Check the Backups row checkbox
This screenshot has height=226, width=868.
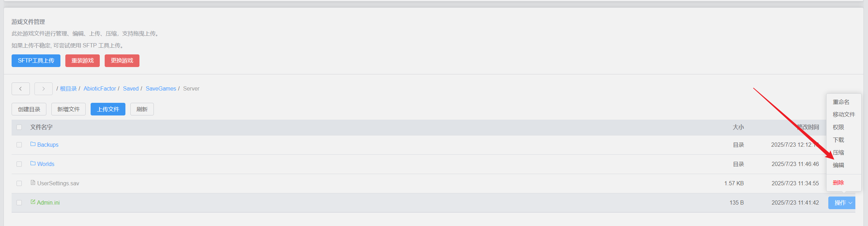19,145
